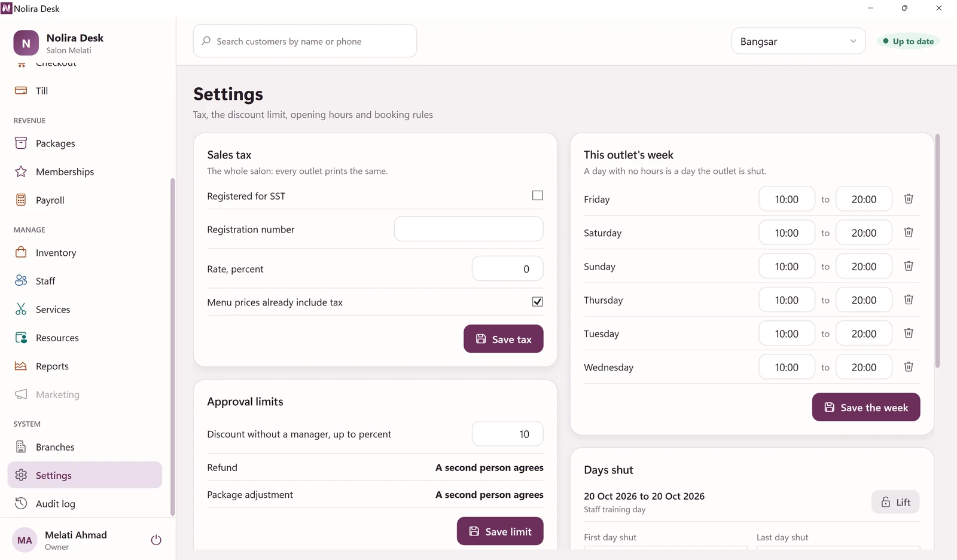The height and width of the screenshot is (560, 957).
Task: Click the '20 Oct 2026 to 20 Oct 2026' entry
Action: click(x=644, y=496)
